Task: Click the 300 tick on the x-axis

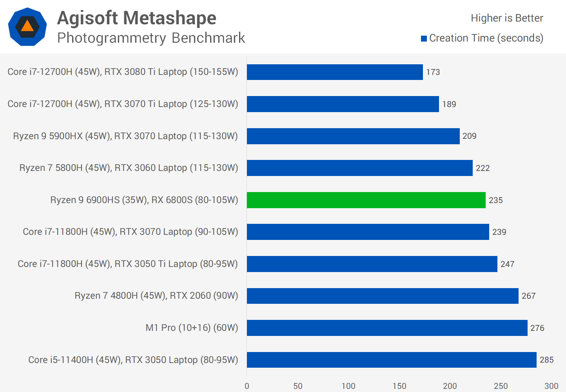Action: point(551,386)
